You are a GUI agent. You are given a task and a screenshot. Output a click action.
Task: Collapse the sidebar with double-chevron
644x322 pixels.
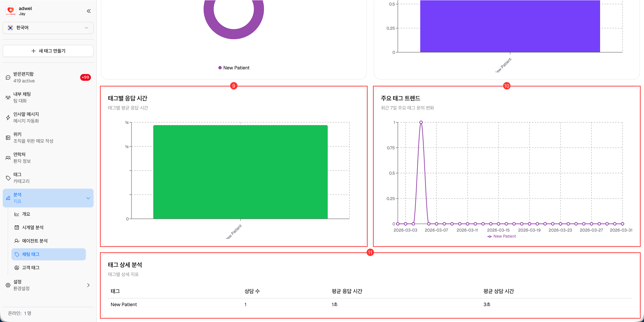(89, 11)
